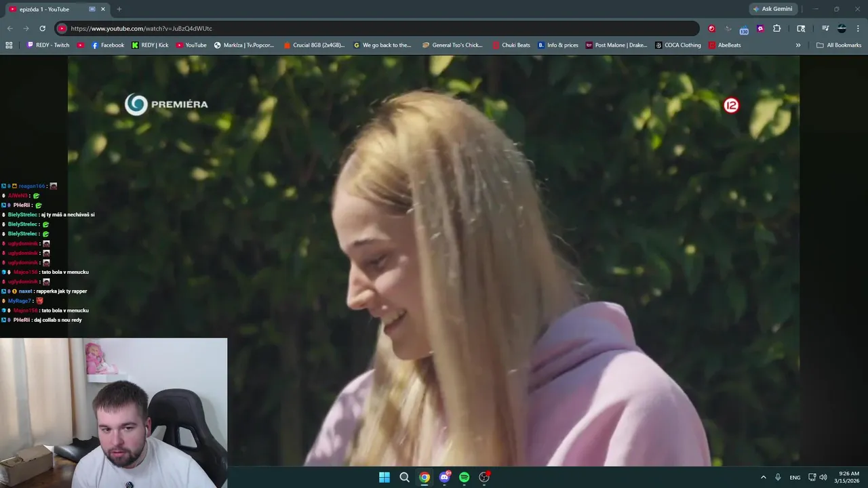Open the ENG language switcher
Viewport: 868px width, 488px height.
coord(795,477)
